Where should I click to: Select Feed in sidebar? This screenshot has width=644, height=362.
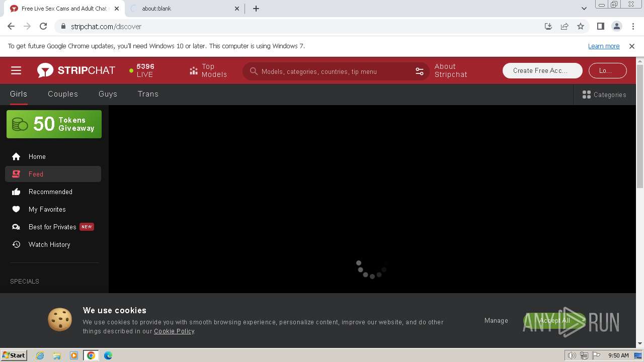click(53, 174)
